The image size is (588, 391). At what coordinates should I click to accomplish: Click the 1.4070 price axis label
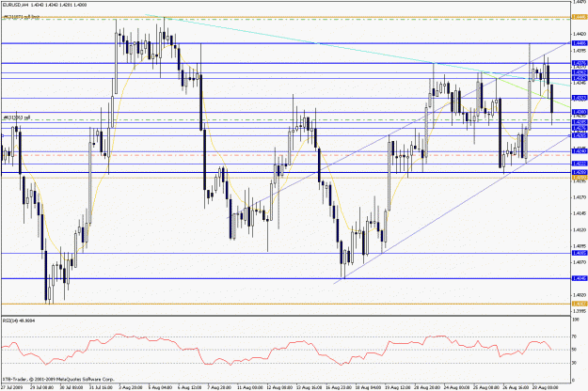[x=580, y=262]
